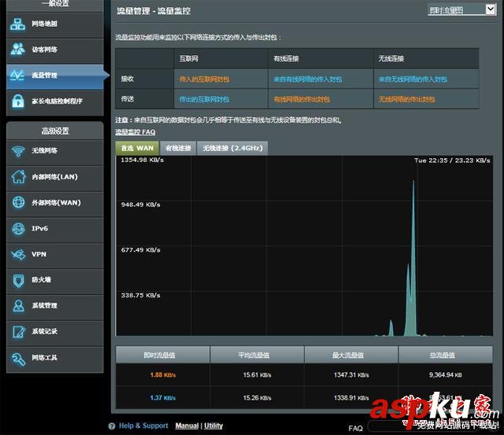Image resolution: width=504 pixels, height=435 pixels.
Task: Expand the 即时流量图 view dropdown
Action: click(462, 10)
